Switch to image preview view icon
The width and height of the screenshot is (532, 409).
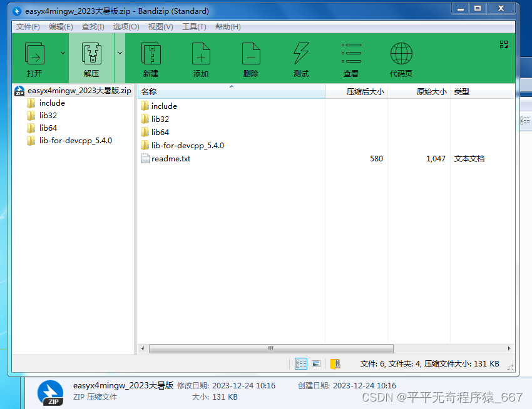(316, 364)
